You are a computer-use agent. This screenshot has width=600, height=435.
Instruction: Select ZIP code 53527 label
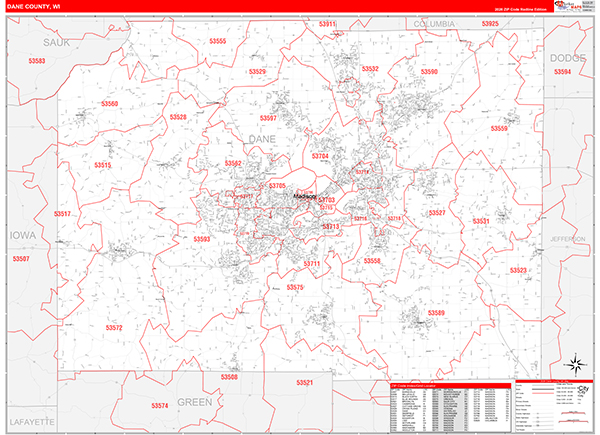[x=437, y=213]
